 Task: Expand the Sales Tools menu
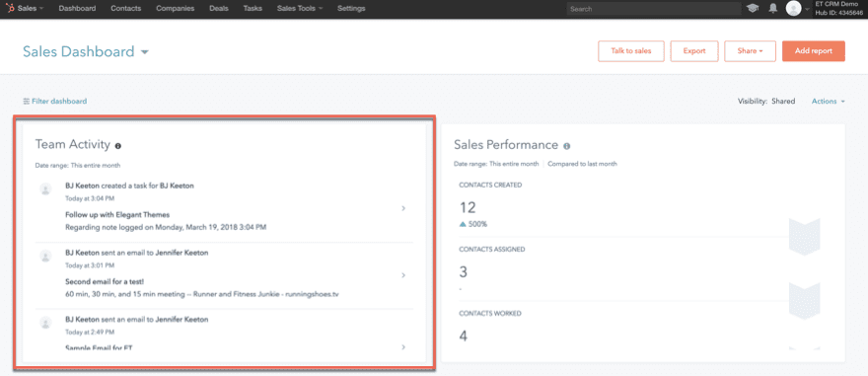[x=300, y=8]
